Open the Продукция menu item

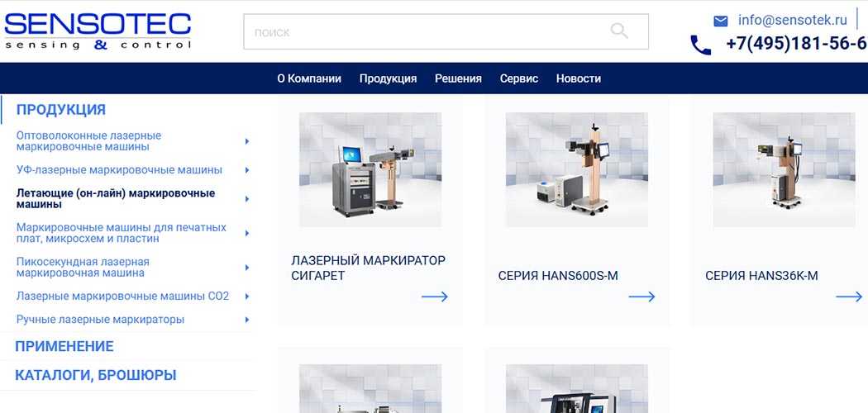click(x=388, y=78)
